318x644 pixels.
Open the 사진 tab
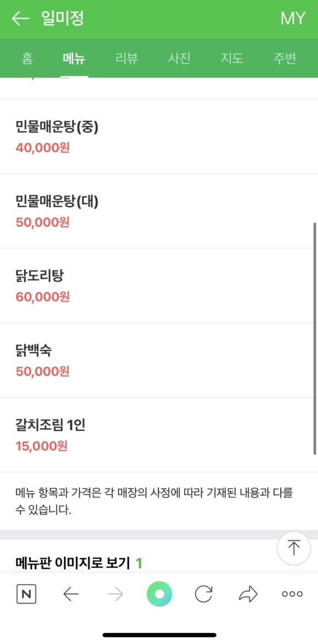point(179,58)
